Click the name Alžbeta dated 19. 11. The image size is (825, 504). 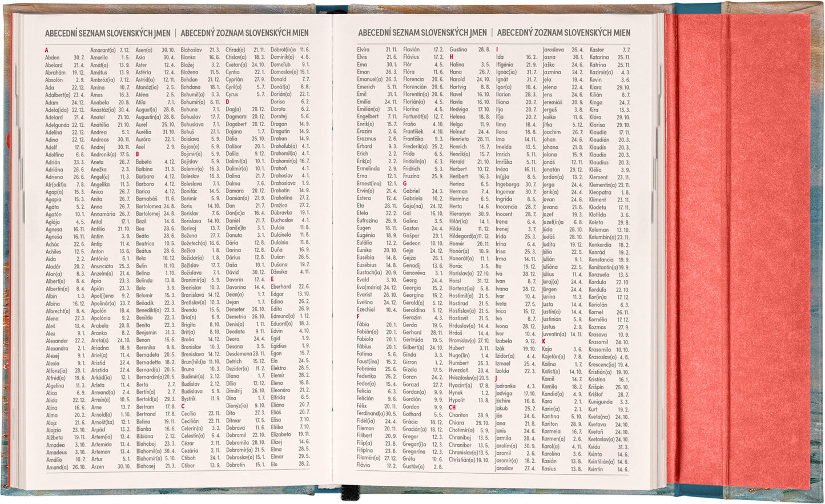(55, 437)
